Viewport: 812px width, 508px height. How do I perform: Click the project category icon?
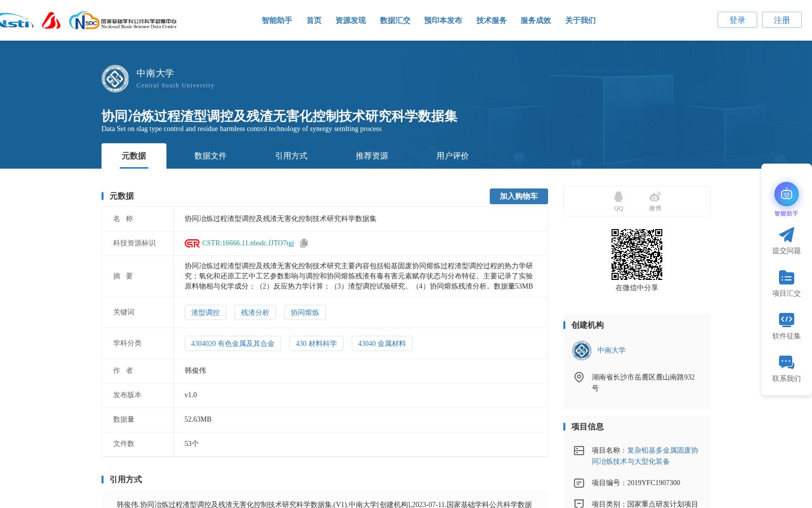579,503
